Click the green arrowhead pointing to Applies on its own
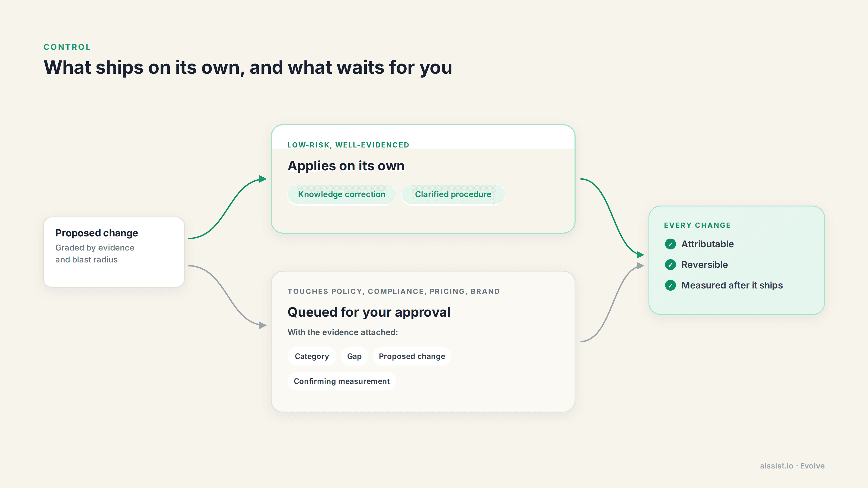The height and width of the screenshot is (488, 868). (263, 179)
